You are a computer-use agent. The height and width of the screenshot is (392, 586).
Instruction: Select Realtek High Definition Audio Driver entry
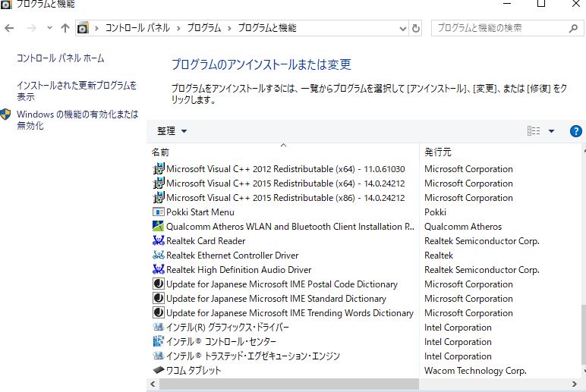click(x=238, y=270)
